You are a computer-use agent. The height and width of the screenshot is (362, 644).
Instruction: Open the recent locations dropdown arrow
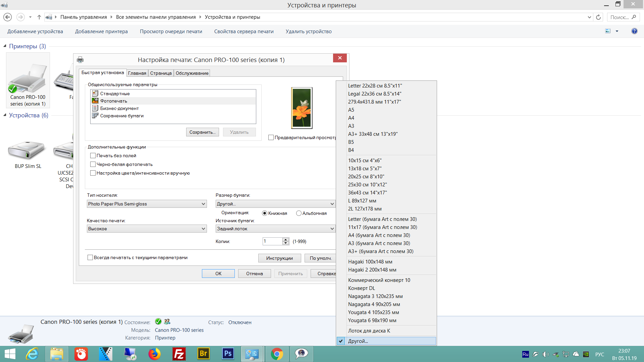[x=30, y=17]
